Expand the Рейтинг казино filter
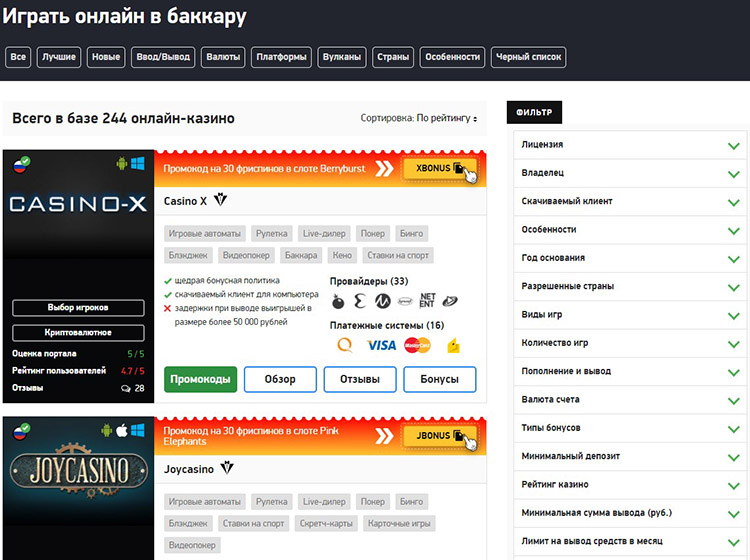Viewport: 750px width, 560px height. (630, 484)
